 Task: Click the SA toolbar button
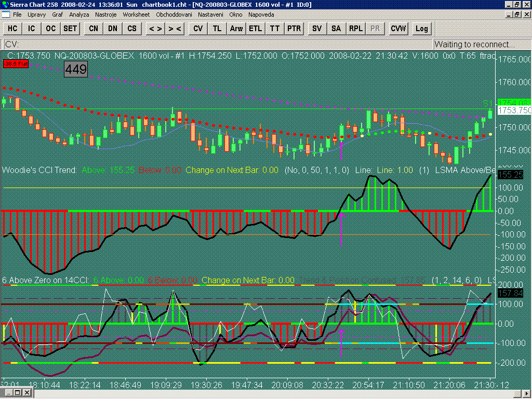click(336, 29)
